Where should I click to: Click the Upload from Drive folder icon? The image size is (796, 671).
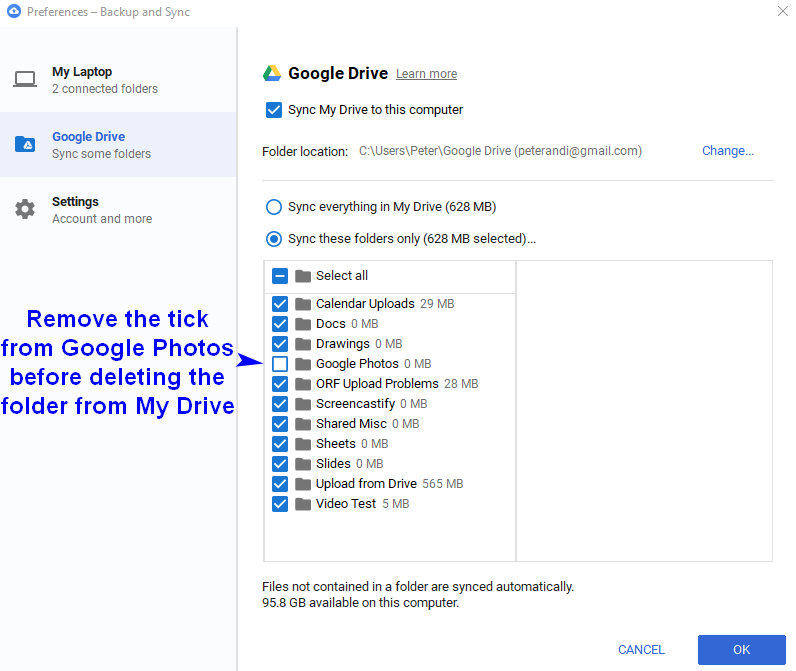pyautogui.click(x=303, y=484)
